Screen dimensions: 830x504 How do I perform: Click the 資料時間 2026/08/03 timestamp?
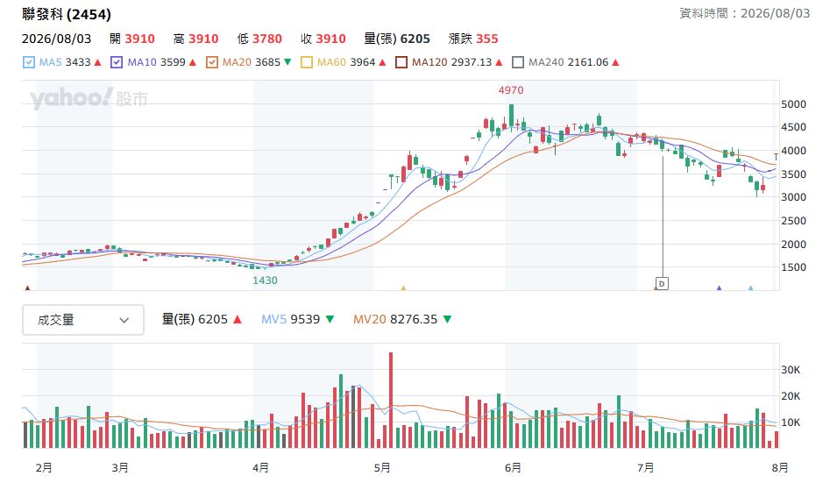[745, 13]
